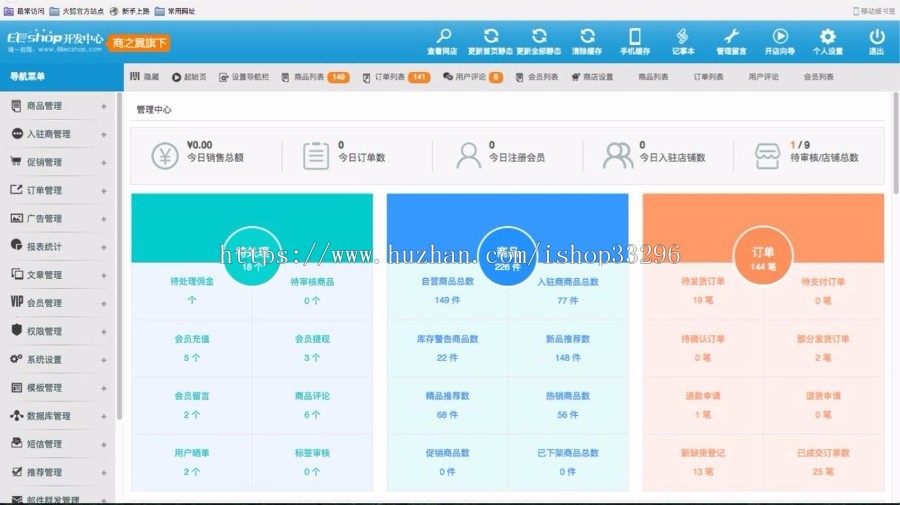Expand 报表统计 with its plus sign
The image size is (900, 505).
(x=104, y=247)
